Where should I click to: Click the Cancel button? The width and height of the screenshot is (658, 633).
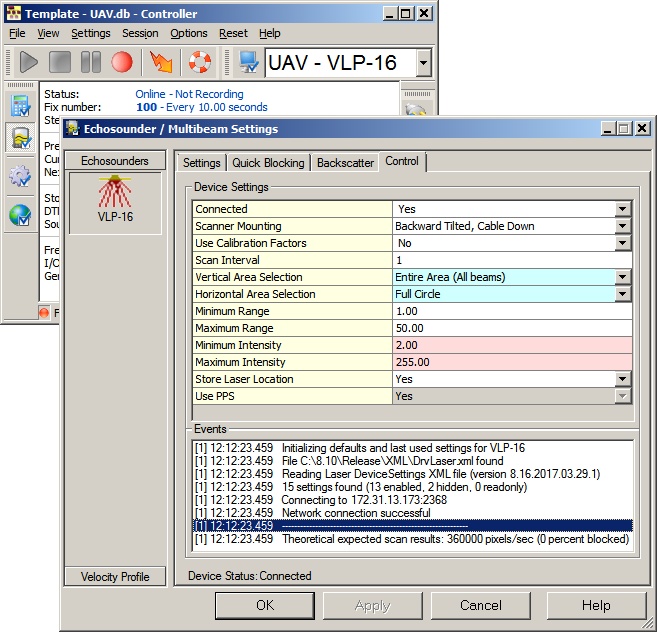[x=481, y=605]
